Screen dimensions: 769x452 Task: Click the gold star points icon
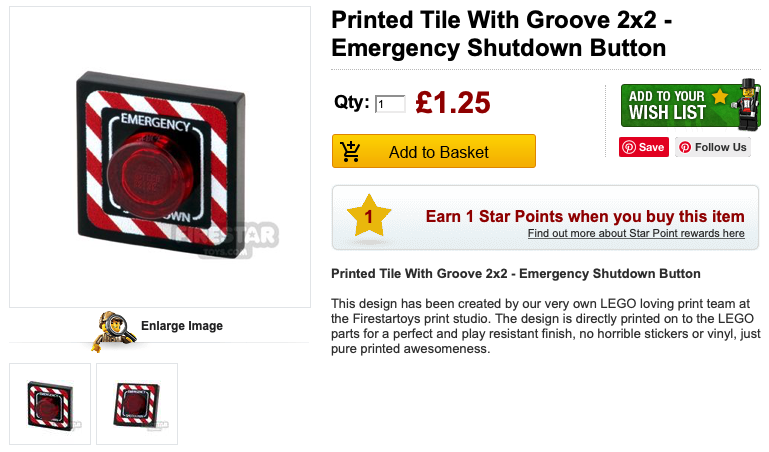pos(369,216)
